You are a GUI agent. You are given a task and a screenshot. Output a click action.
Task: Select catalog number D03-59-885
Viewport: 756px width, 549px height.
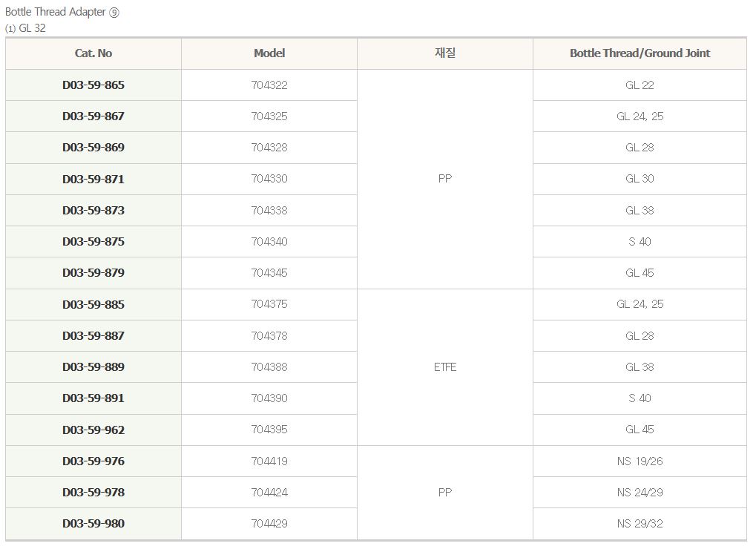pyautogui.click(x=93, y=304)
